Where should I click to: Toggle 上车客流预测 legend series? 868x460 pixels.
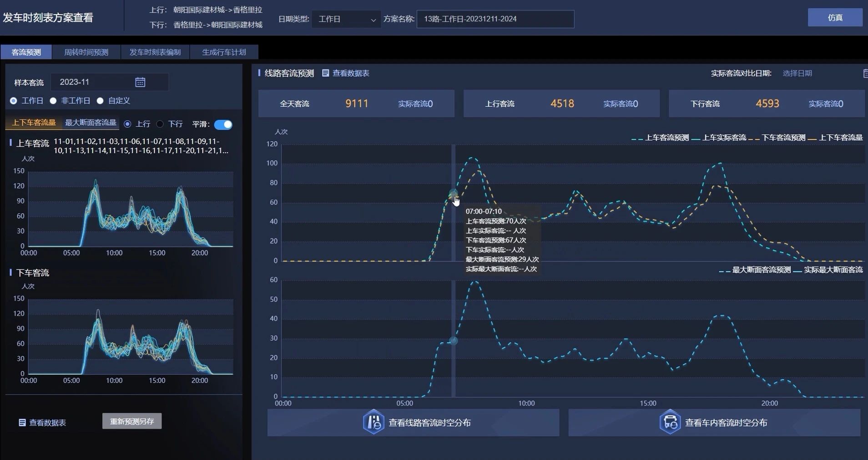(661, 138)
